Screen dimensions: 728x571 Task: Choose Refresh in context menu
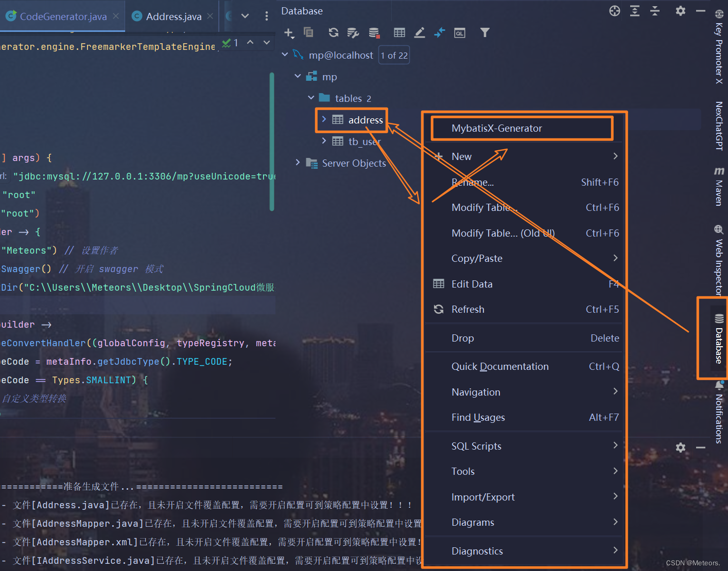click(523, 309)
